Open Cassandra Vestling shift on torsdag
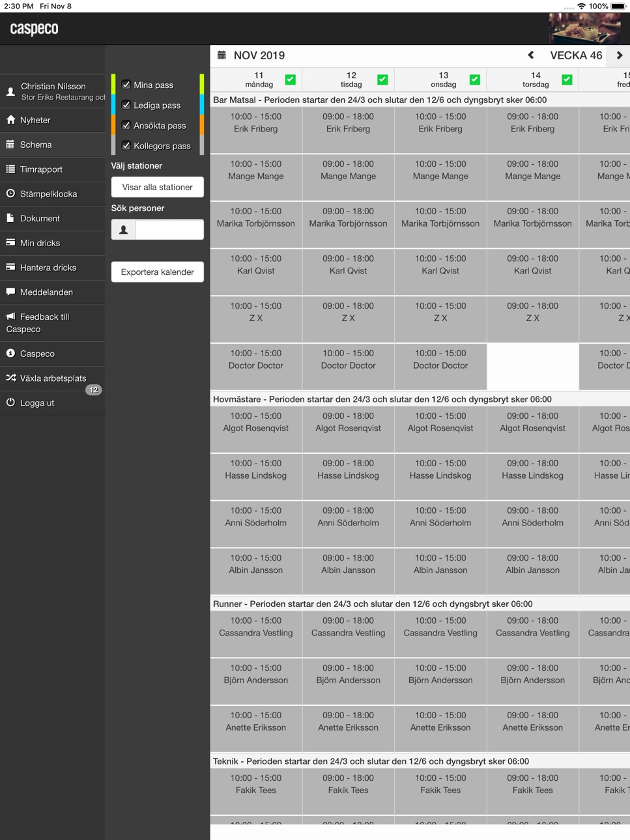The width and height of the screenshot is (630, 840). click(x=533, y=634)
